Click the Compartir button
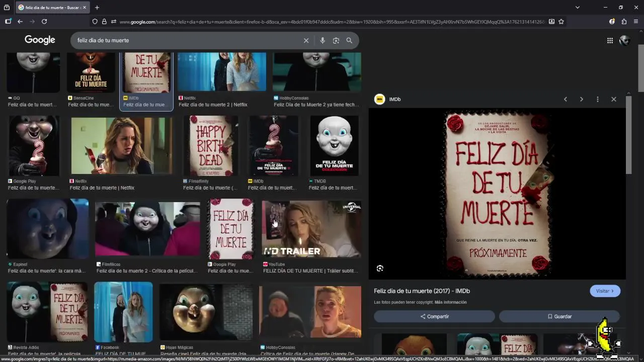The width and height of the screenshot is (644, 362). (x=434, y=316)
